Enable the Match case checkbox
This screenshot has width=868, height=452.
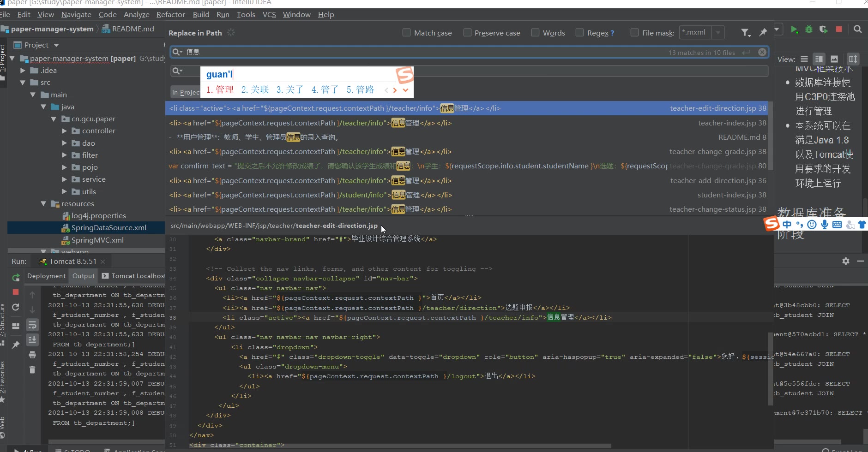[x=406, y=33]
